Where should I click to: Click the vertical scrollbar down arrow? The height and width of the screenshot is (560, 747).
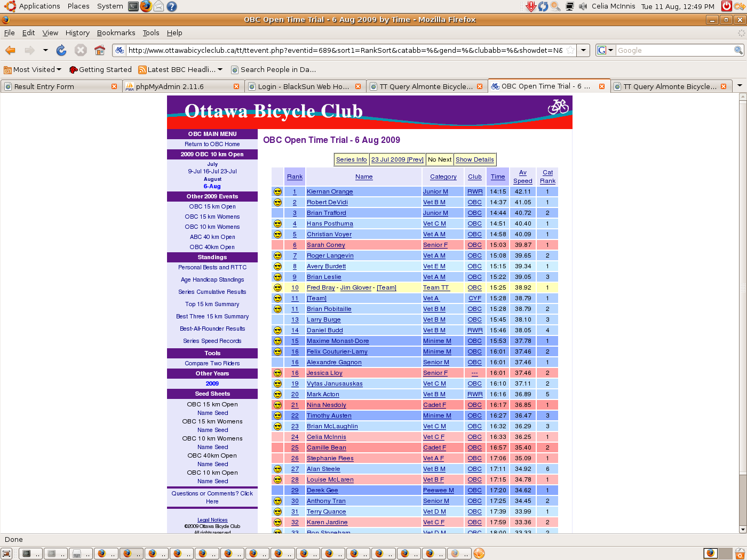tap(742, 529)
